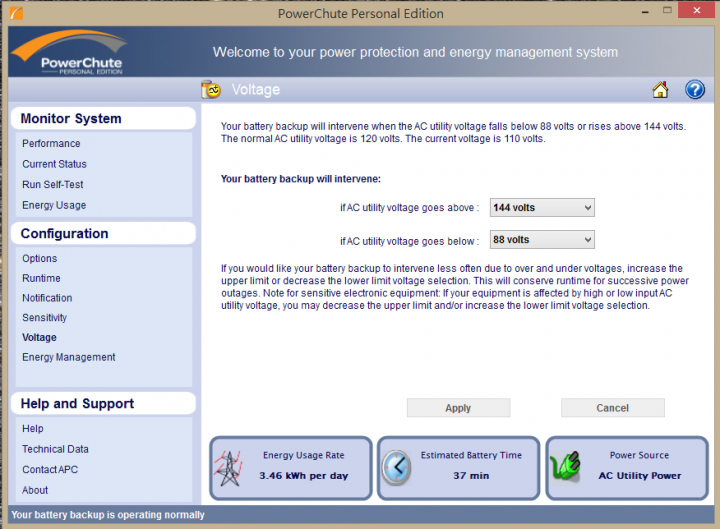The width and height of the screenshot is (720, 529).
Task: Open the Performance page
Action: tap(51, 144)
